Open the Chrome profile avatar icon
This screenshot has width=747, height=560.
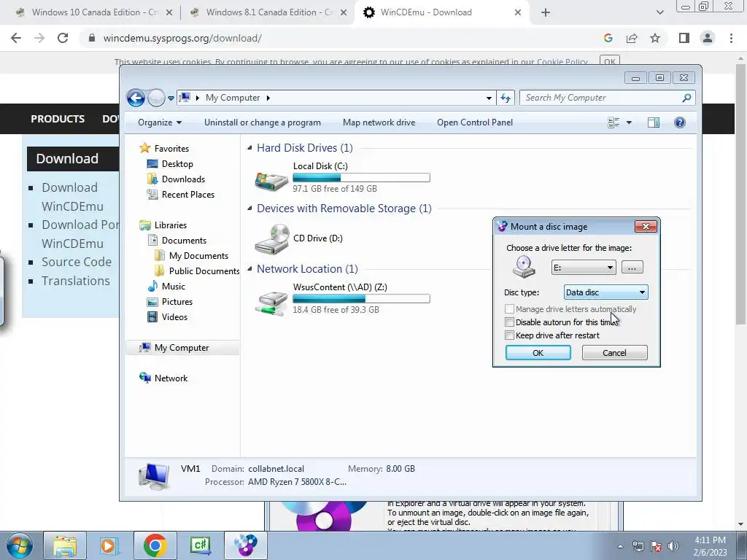[708, 38]
